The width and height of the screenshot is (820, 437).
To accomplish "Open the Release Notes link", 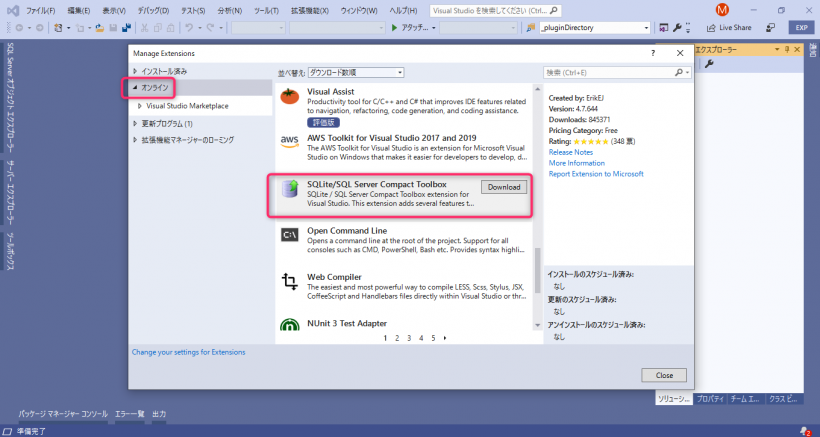I will point(571,152).
